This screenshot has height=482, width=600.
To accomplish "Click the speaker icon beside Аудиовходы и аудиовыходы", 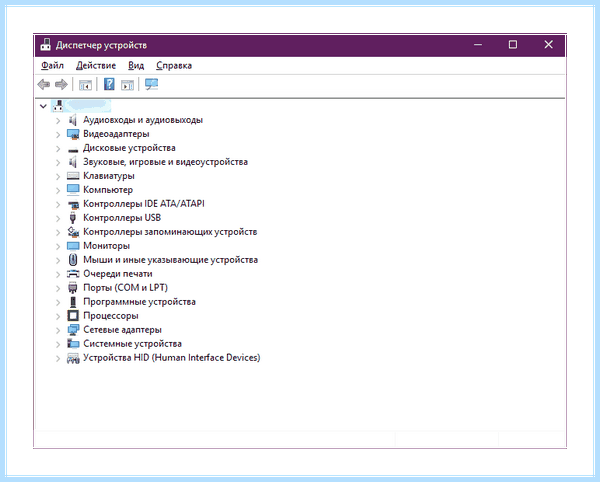I will click(x=73, y=120).
